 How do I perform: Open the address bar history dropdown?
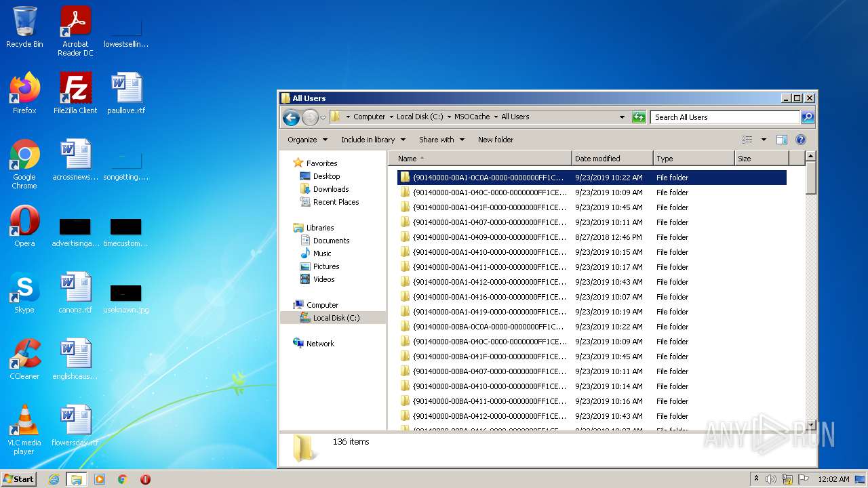[x=622, y=117]
